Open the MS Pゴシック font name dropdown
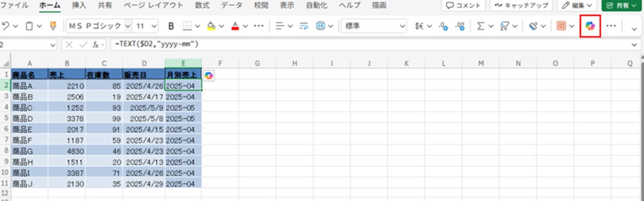 (128, 26)
